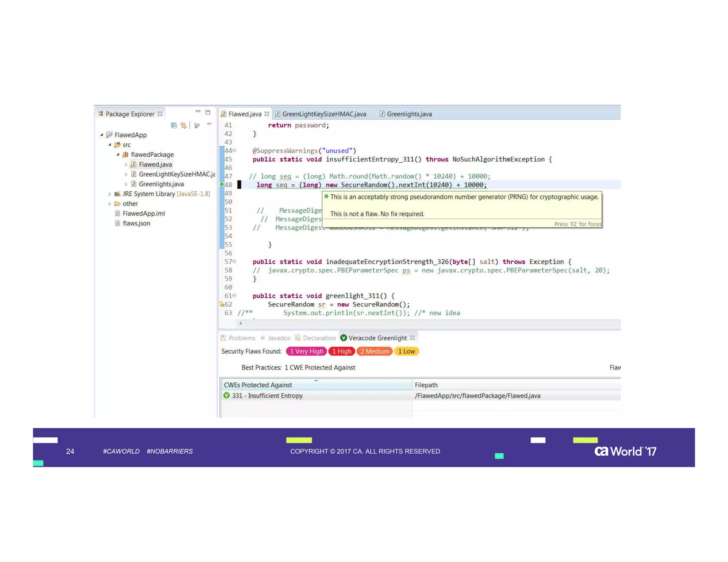Click the '1 Low' yellow flaw badge
The height and width of the screenshot is (562, 728).
pos(406,351)
